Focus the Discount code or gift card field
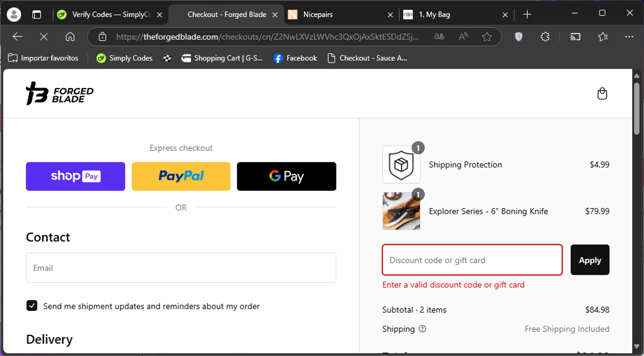 (x=472, y=260)
